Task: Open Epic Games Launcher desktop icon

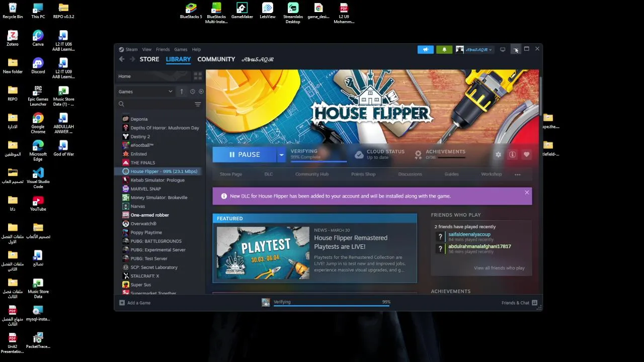Action: pyautogui.click(x=38, y=96)
